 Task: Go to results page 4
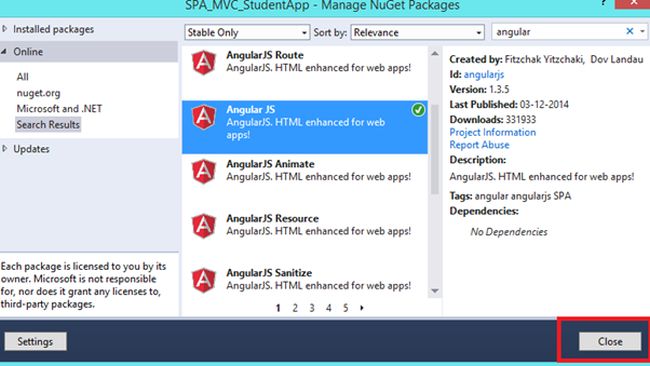coord(329,308)
